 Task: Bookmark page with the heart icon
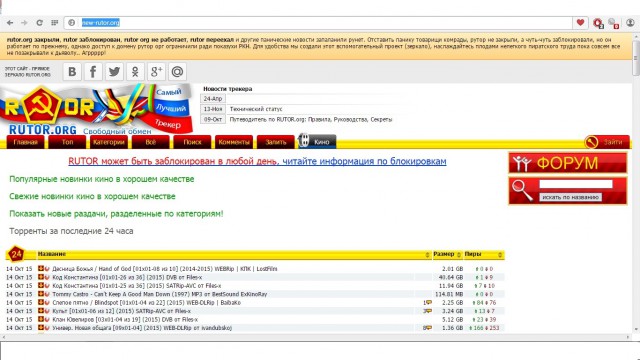(580, 23)
